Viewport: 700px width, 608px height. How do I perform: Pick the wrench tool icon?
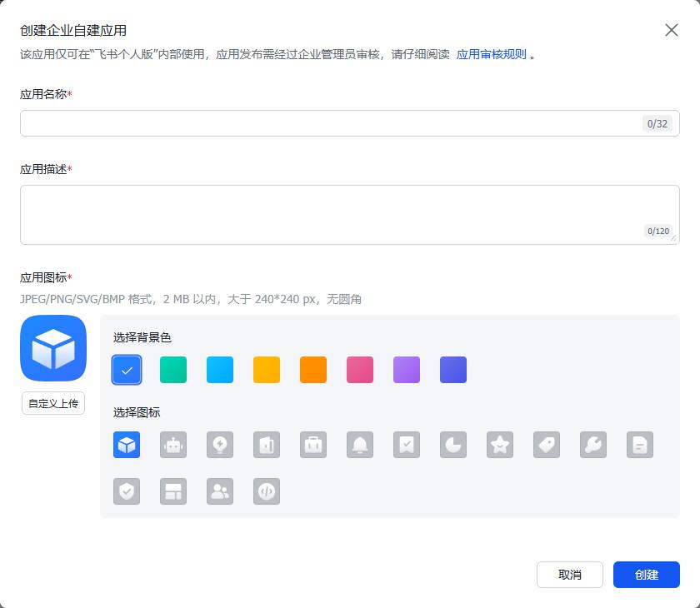coord(592,445)
